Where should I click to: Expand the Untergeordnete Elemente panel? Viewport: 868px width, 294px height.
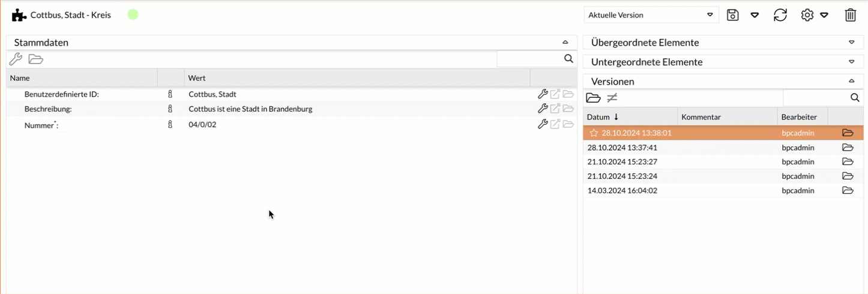point(851,62)
